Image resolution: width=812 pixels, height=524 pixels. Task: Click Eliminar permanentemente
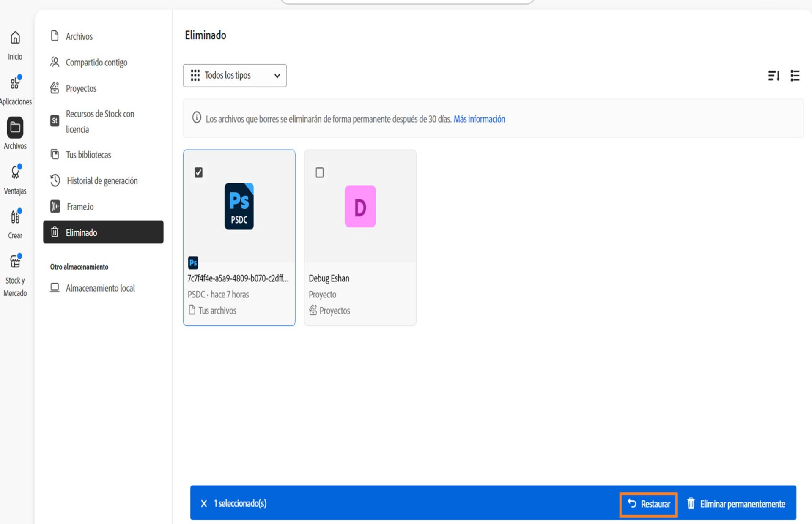pyautogui.click(x=736, y=504)
